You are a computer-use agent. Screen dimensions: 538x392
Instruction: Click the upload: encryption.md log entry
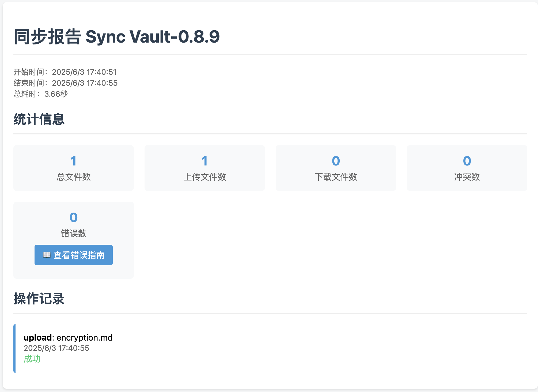[x=68, y=338]
